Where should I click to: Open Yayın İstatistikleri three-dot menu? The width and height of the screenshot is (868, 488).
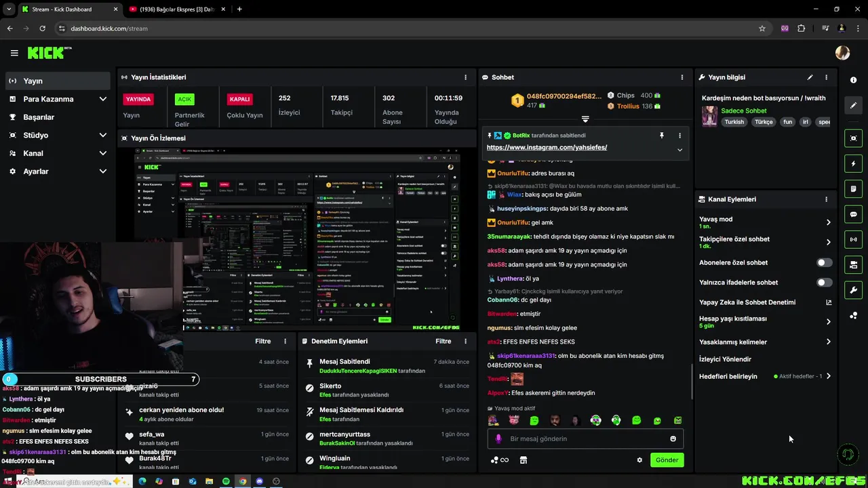465,77
